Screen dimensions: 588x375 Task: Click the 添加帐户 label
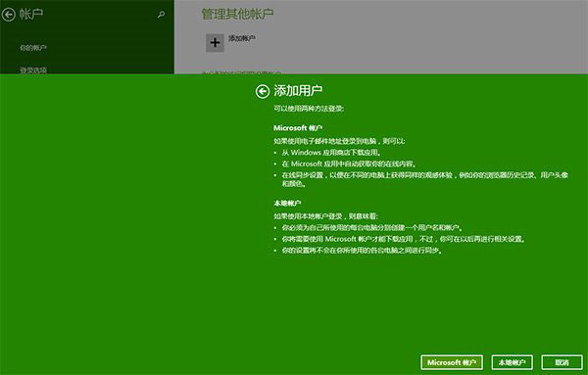pyautogui.click(x=242, y=38)
